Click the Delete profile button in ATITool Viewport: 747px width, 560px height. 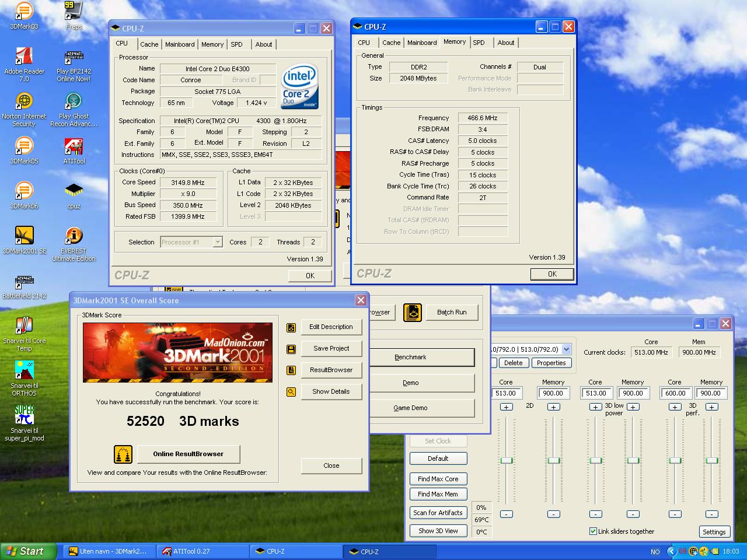click(513, 363)
